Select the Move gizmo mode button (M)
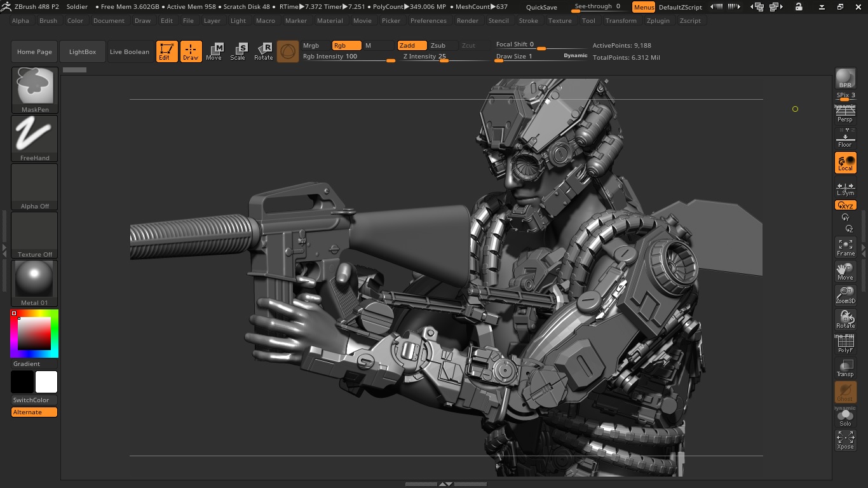The image size is (868, 488). pyautogui.click(x=214, y=51)
